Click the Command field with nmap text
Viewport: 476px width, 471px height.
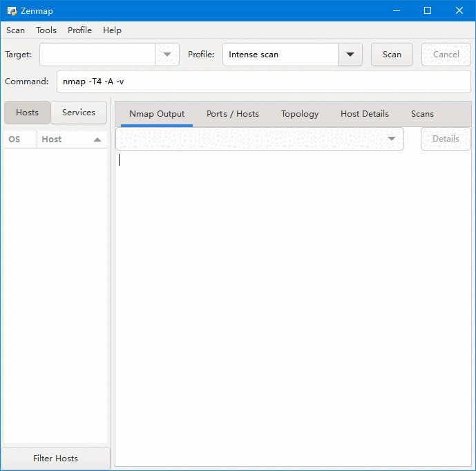click(263, 81)
